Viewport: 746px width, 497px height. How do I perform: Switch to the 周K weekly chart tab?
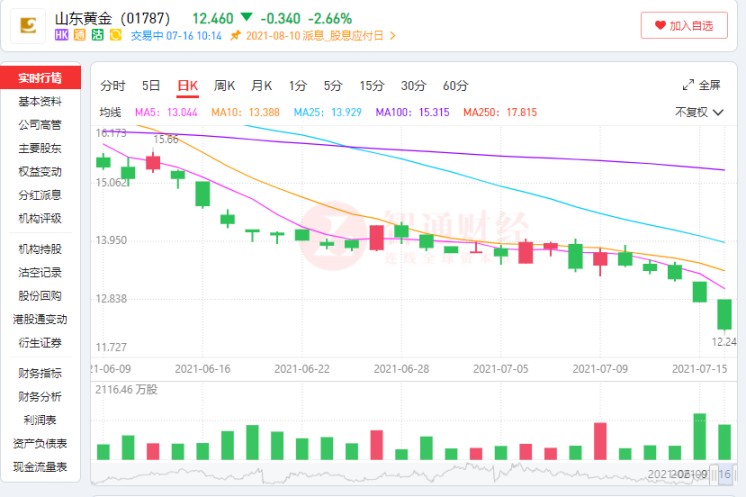pos(225,85)
